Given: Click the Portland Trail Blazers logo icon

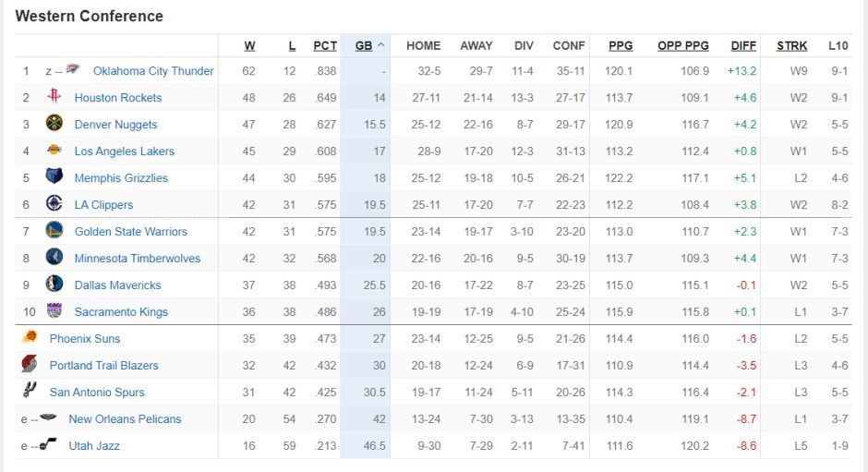Looking at the screenshot, I should 30,364.
